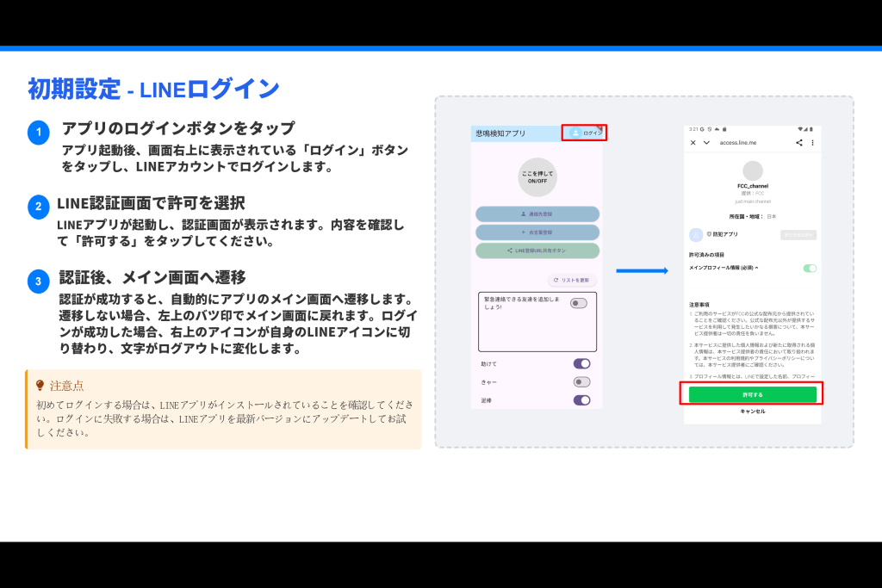The image size is (882, 588).
Task: Tap the green 許可する button
Action: [753, 394]
